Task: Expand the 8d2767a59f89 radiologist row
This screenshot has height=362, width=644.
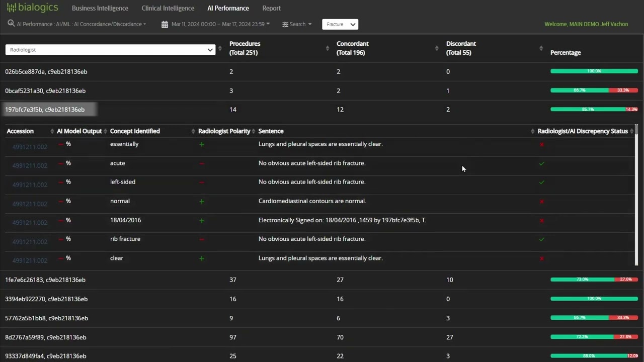Action: pos(46,337)
